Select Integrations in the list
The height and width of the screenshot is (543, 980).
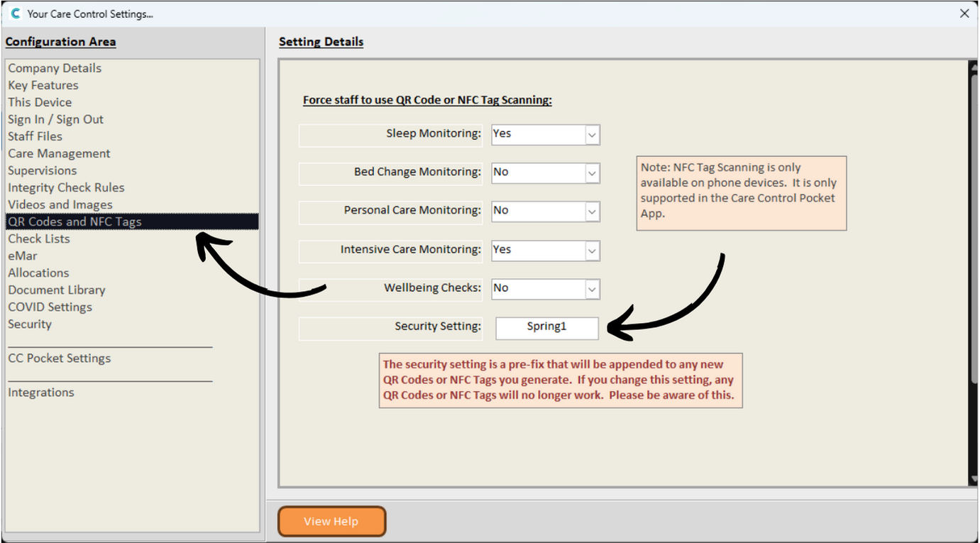pyautogui.click(x=41, y=392)
